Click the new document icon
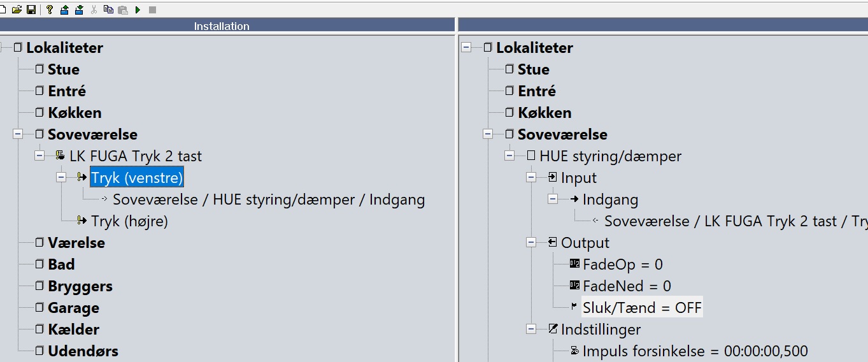Screen dimensions: 868x362 [x=4, y=10]
